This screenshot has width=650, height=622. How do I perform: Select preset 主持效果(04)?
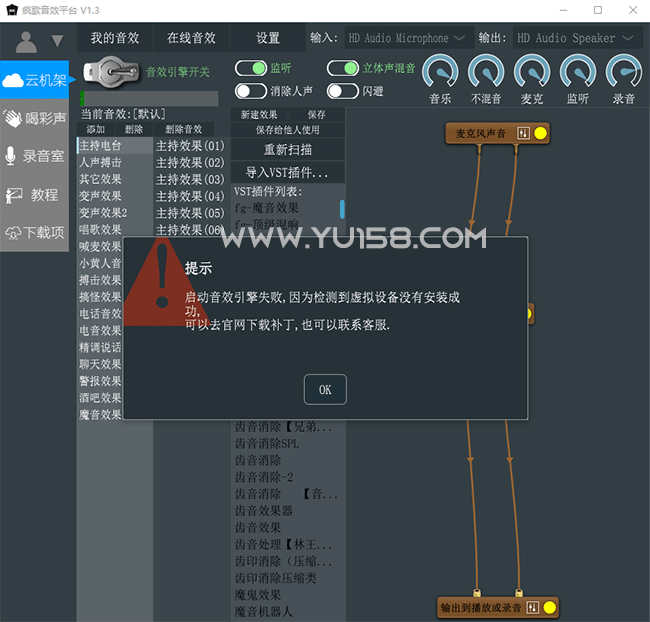pyautogui.click(x=190, y=196)
